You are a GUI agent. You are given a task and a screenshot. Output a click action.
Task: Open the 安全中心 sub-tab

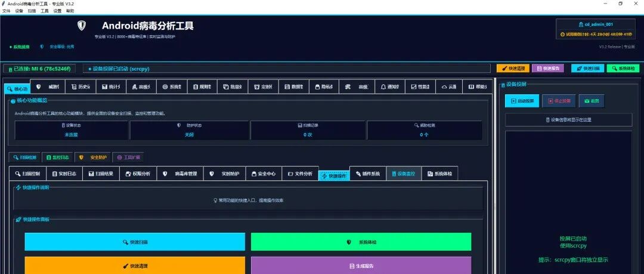click(264, 174)
